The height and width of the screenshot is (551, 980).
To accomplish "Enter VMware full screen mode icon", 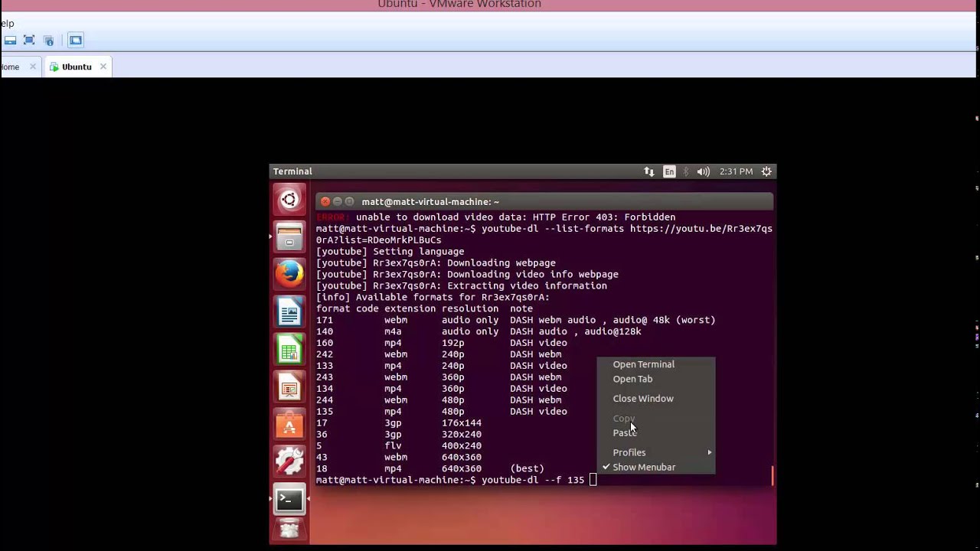I will coord(29,40).
